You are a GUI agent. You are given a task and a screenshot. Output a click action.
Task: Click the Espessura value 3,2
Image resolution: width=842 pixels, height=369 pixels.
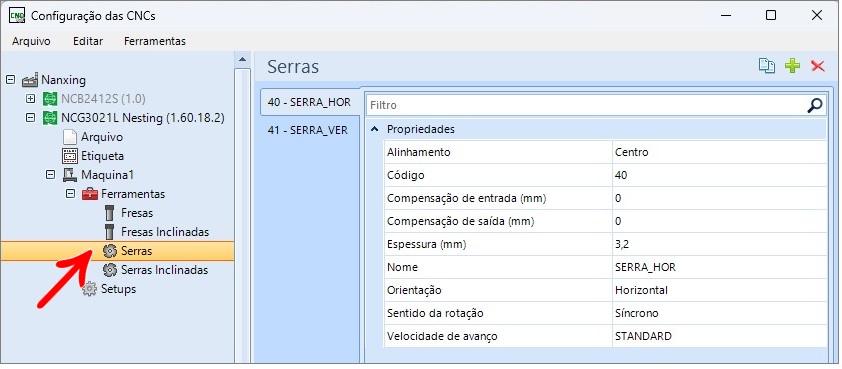pos(719,244)
